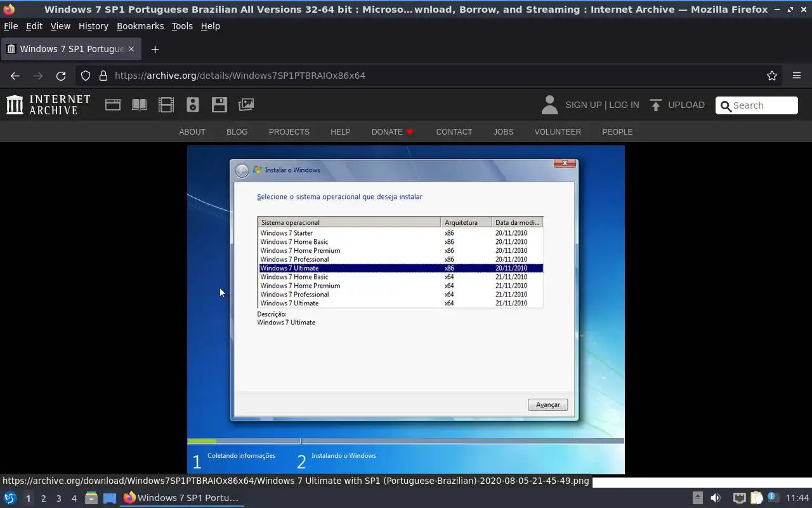Screen dimensions: 812x508
Task: Open the VOLUNTEER link
Action: pos(558,132)
